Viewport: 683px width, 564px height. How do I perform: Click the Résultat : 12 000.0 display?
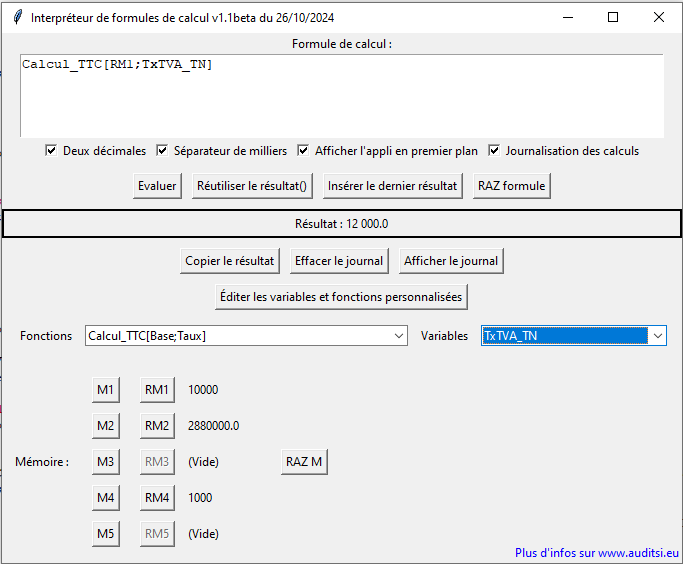point(342,224)
